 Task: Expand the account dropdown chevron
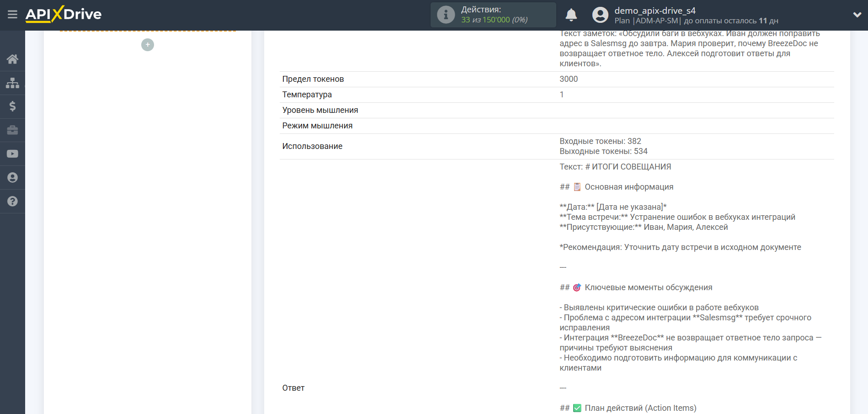pos(857,15)
